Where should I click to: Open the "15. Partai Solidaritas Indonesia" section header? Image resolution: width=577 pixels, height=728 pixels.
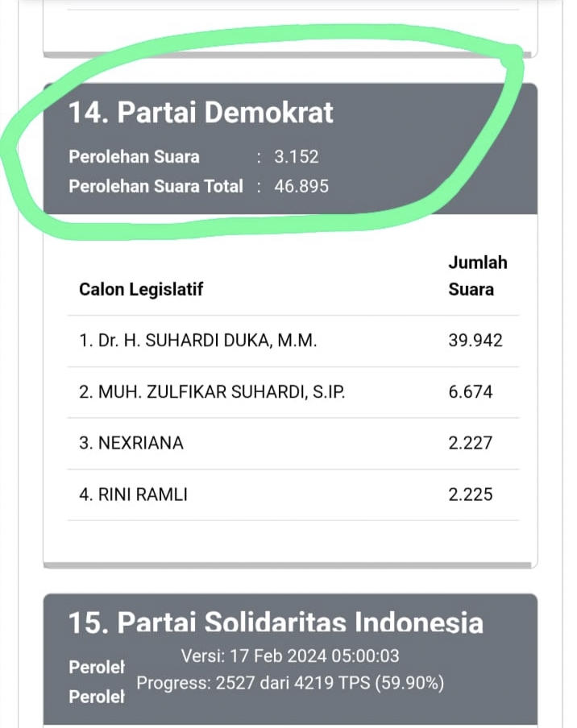[276, 623]
